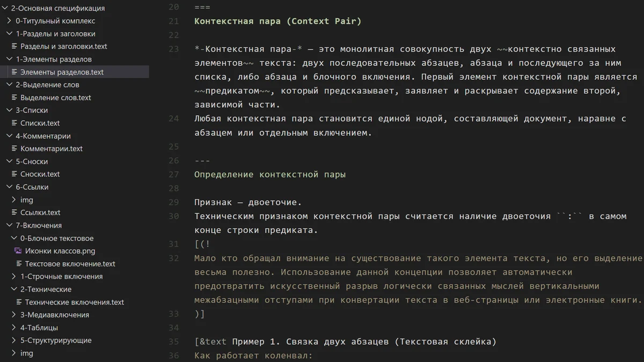Click the '===' separator on line 20
The width and height of the screenshot is (644, 362).
pos(202,8)
